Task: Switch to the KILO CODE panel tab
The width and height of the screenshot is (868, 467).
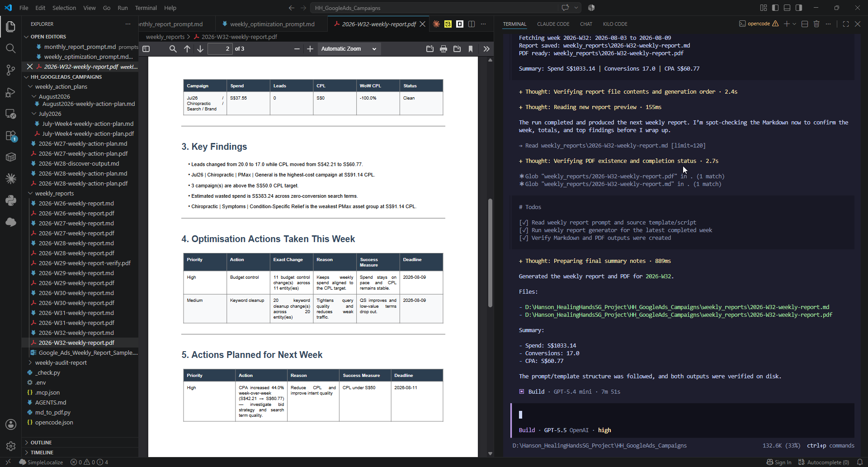Action: coord(615,24)
